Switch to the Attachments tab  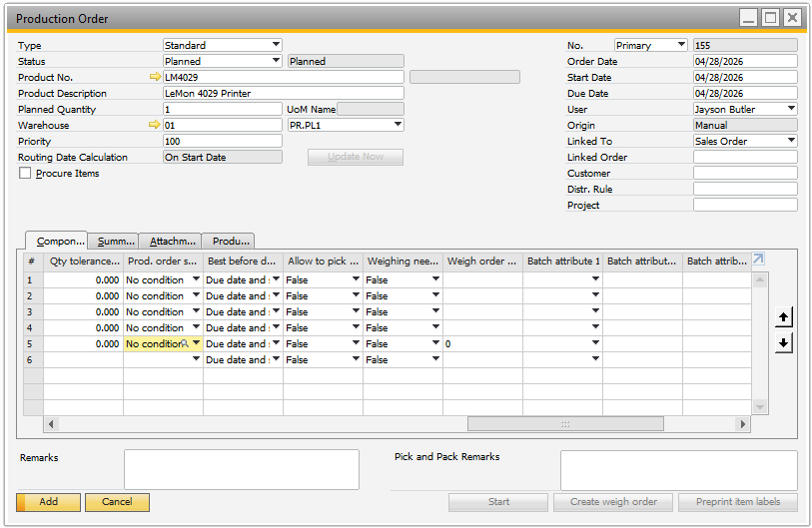[x=173, y=242]
